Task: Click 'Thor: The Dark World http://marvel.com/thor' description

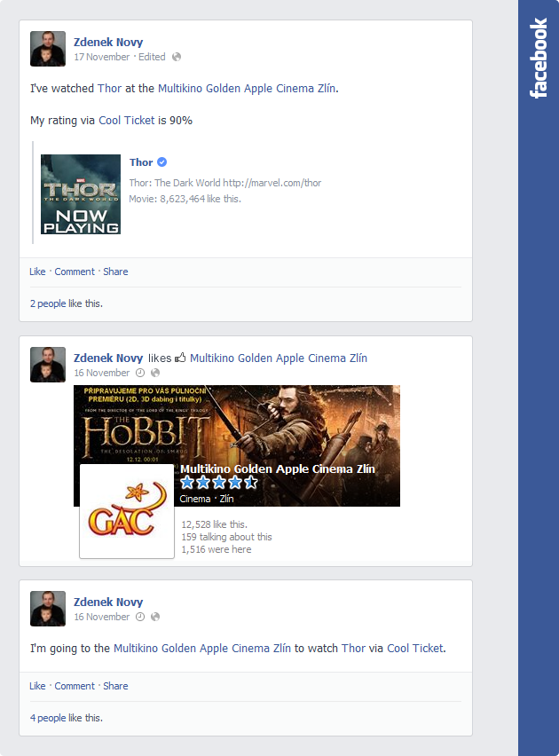Action: (x=224, y=183)
